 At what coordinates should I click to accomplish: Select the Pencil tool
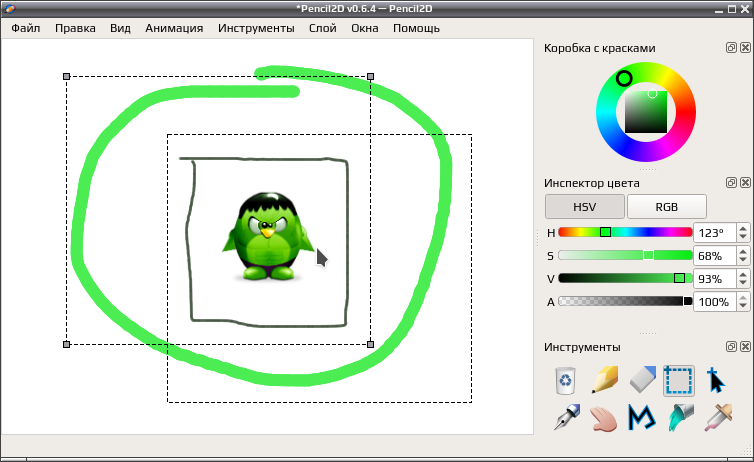tap(604, 381)
